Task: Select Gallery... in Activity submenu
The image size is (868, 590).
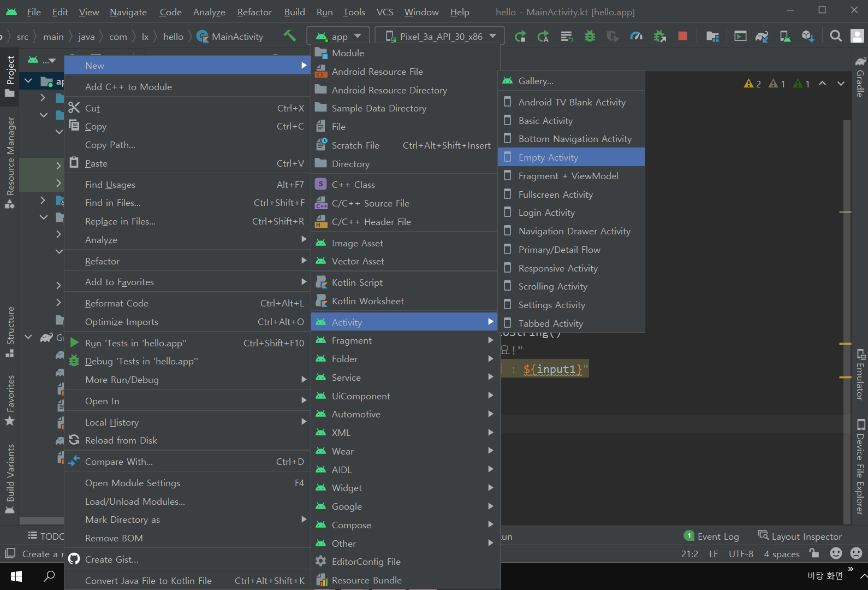Action: (x=572, y=81)
